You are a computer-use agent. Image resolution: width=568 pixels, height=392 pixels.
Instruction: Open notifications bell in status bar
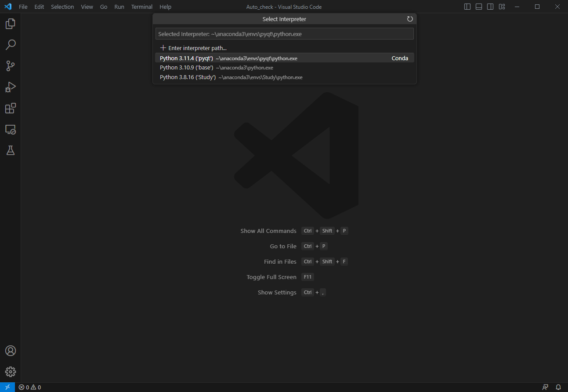click(558, 387)
